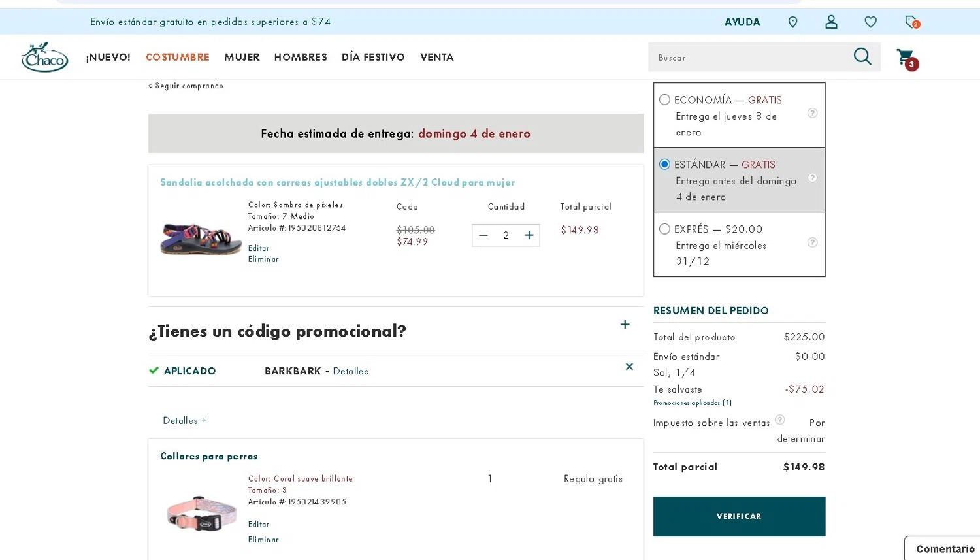Screen dimensions: 980x560
Task: Click the $149.98 order subtotal
Action: coord(804,467)
